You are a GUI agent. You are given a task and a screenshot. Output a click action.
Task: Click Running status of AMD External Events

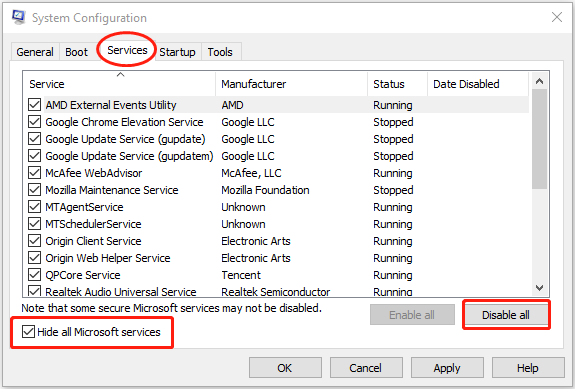[x=393, y=105]
